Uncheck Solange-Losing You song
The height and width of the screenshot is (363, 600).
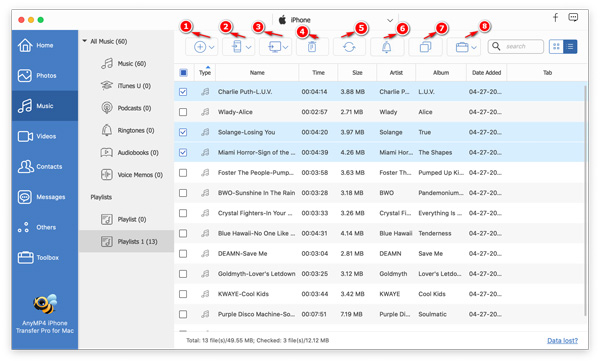[183, 132]
